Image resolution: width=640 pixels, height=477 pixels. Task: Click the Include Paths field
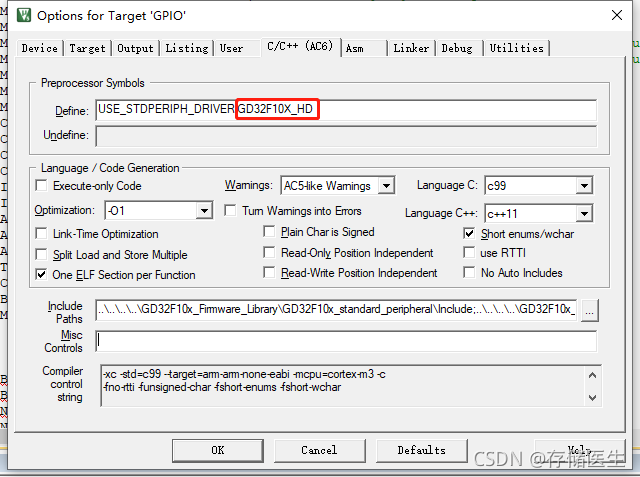336,310
